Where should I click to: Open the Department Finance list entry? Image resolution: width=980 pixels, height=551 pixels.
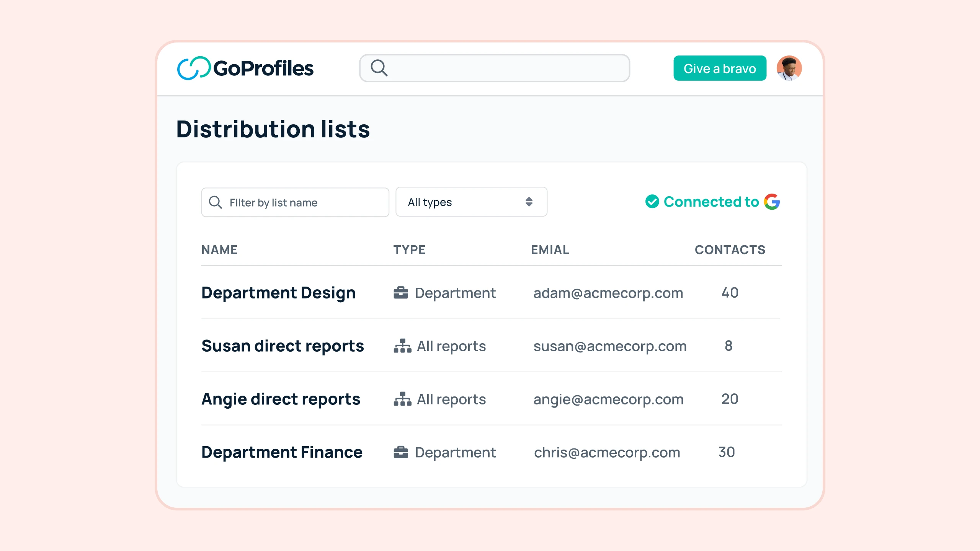282,452
